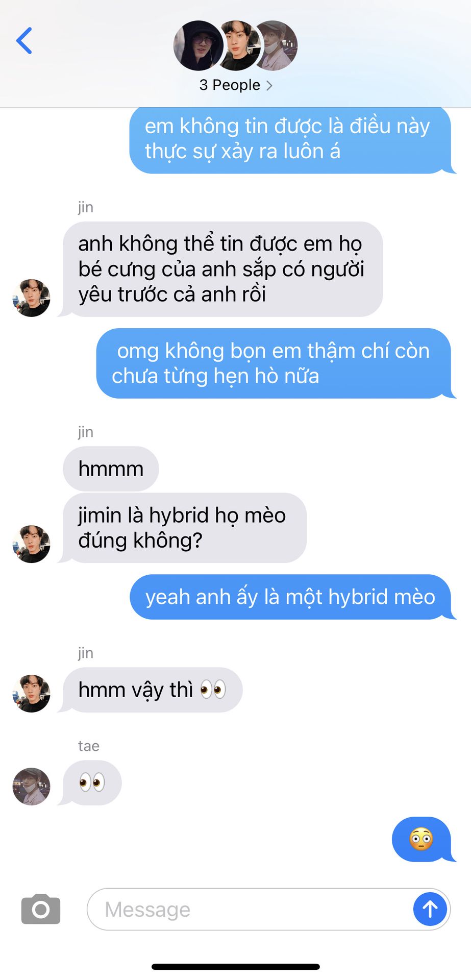471x980 pixels.
Task: Tap the 'omg không bọn em' blue bubble
Action: pos(275,363)
